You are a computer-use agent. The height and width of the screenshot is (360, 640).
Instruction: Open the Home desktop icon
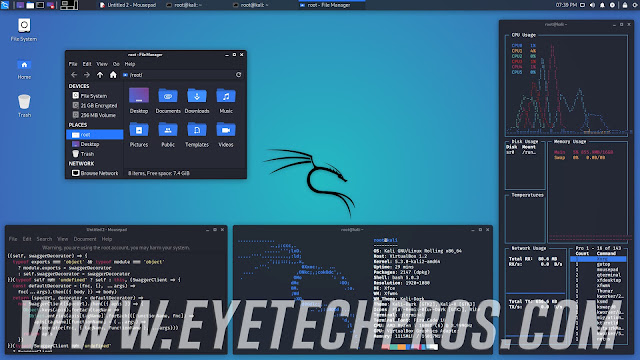(x=24, y=69)
